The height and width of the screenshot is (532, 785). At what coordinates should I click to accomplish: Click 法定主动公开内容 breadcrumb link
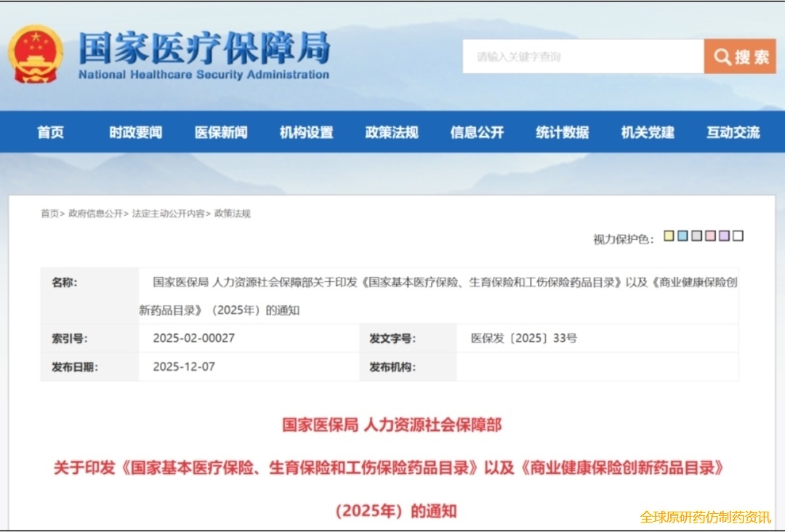[x=168, y=214]
